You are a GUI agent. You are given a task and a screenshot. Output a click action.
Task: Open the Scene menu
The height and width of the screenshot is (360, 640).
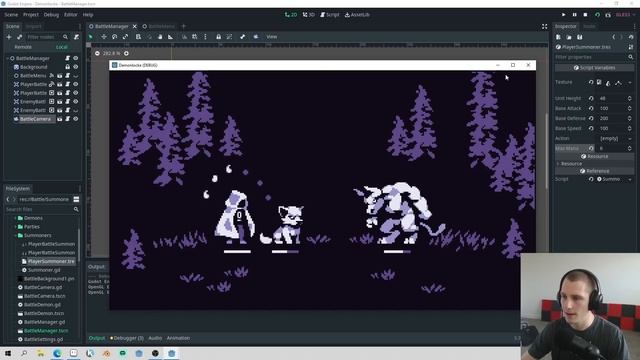11,15
